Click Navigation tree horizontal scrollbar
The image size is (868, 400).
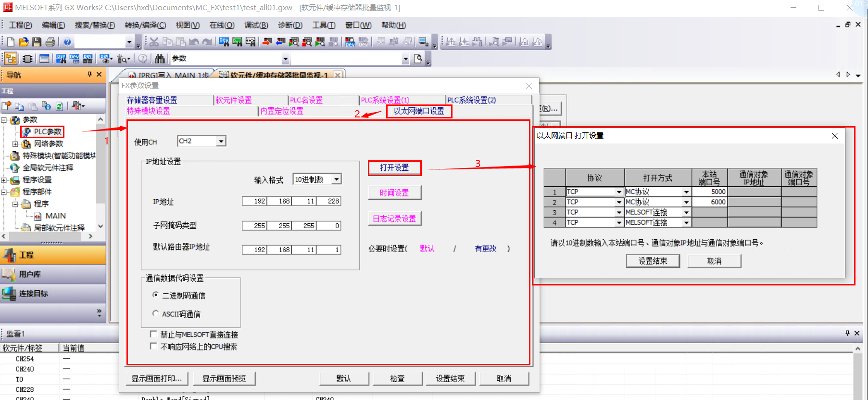tap(47, 236)
